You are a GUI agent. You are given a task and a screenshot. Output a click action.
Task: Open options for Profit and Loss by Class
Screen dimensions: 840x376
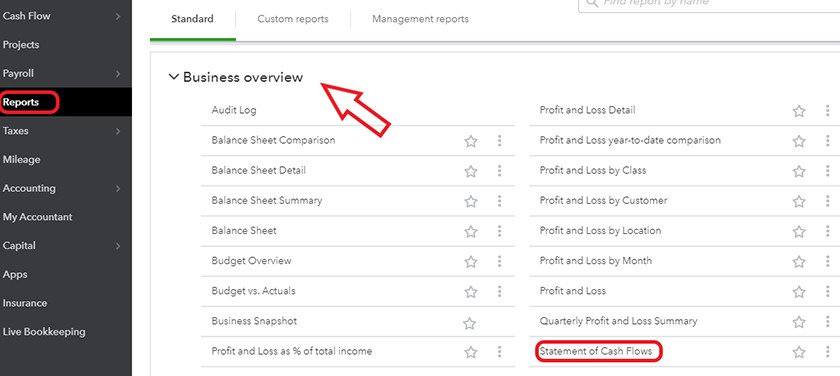(828, 170)
